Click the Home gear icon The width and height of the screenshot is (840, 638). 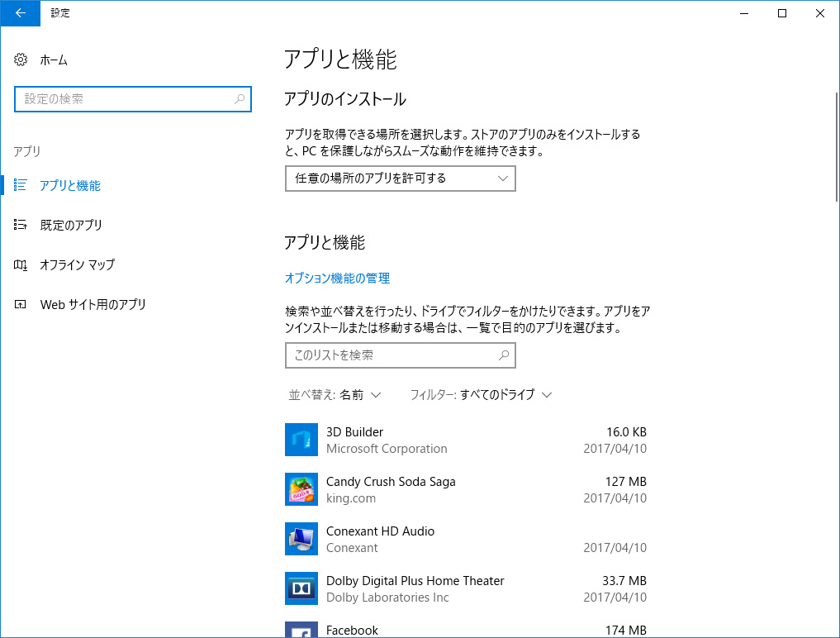(x=21, y=60)
